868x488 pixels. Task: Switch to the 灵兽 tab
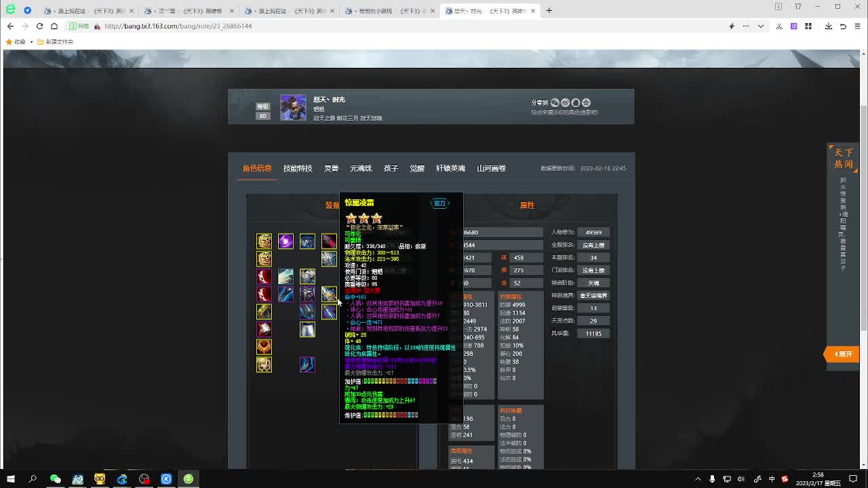pyautogui.click(x=331, y=168)
